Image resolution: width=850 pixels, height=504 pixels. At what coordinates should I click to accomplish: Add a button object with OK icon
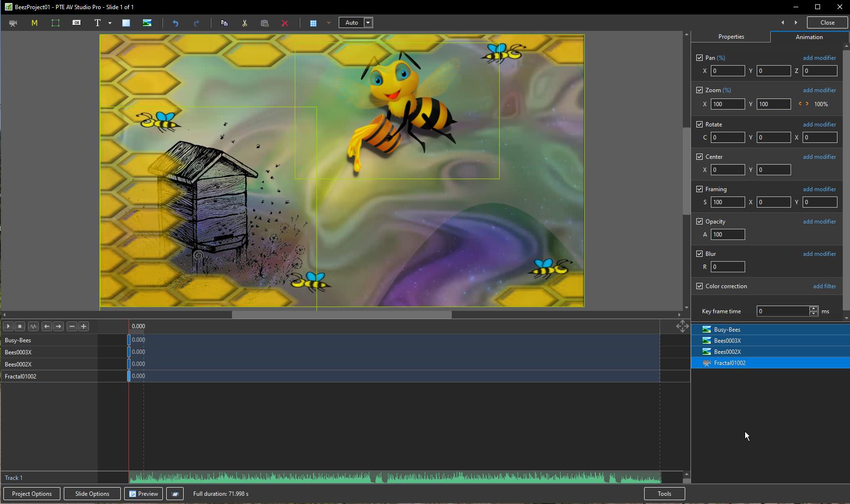click(77, 23)
